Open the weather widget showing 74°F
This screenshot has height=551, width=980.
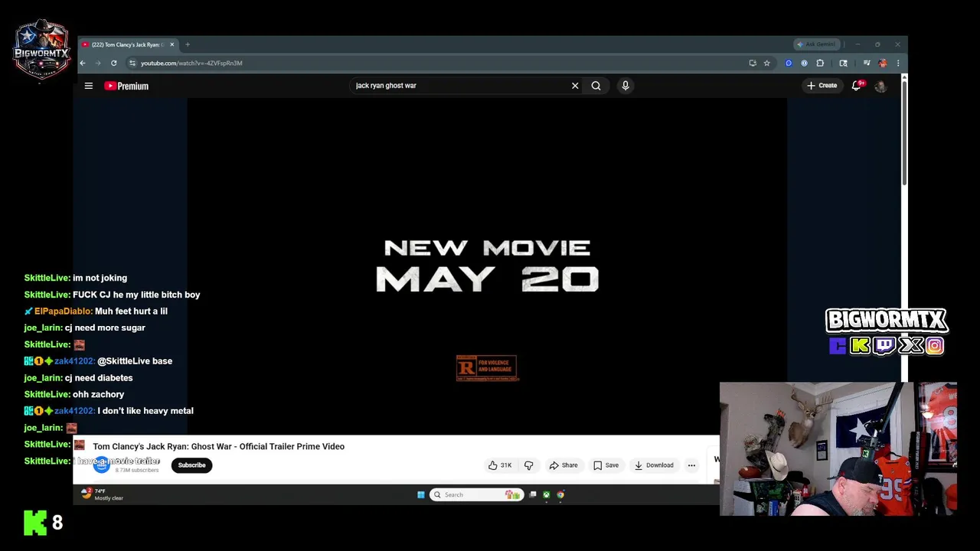coord(102,494)
